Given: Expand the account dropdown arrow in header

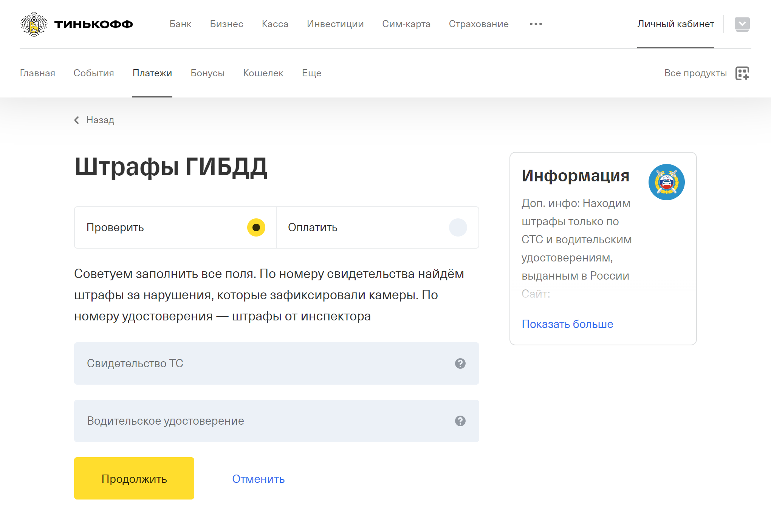Looking at the screenshot, I should (x=742, y=24).
